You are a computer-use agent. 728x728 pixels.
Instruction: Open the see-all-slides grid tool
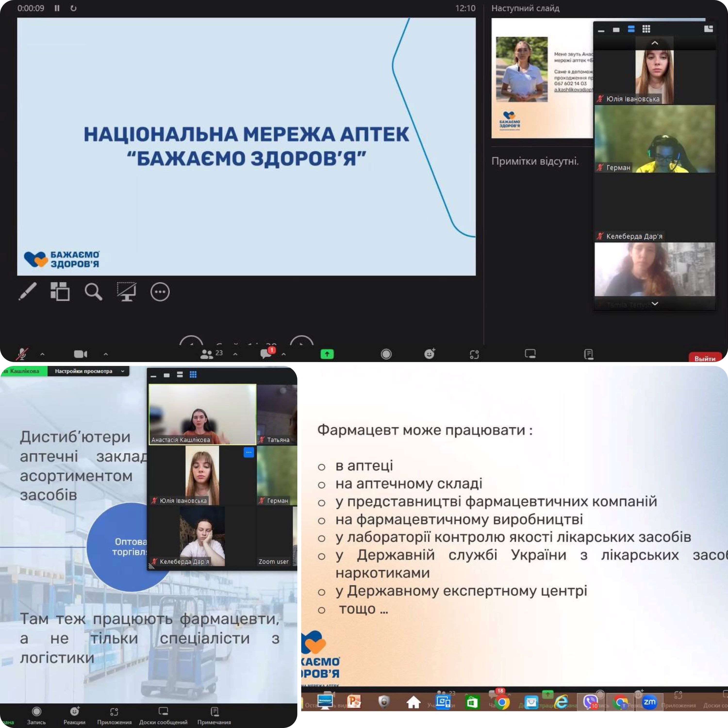60,291
